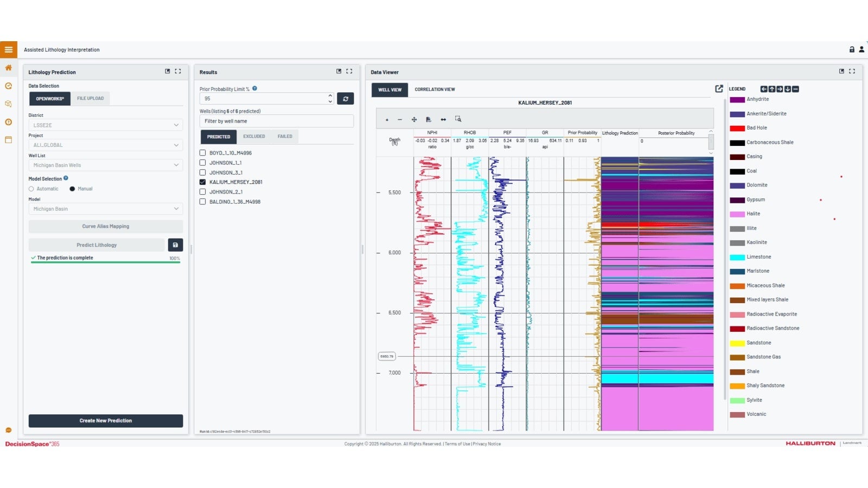868x488 pixels.
Task: Click the Halite color swatch in the legend
Action: 737,214
